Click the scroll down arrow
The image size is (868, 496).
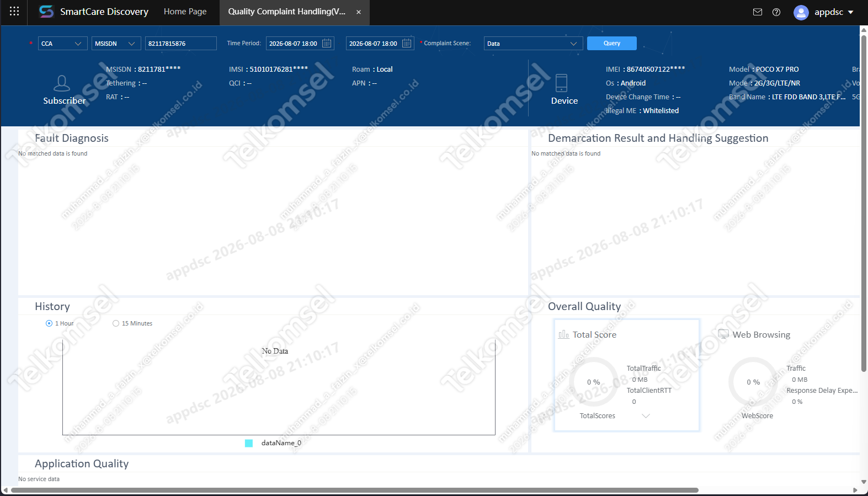pyautogui.click(x=864, y=482)
